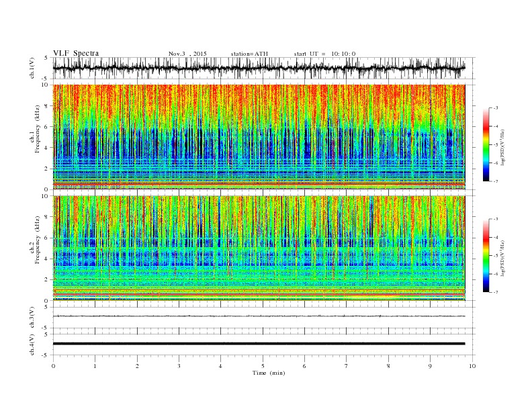Click the ch.1 voltage waveform trace

(x=259, y=68)
